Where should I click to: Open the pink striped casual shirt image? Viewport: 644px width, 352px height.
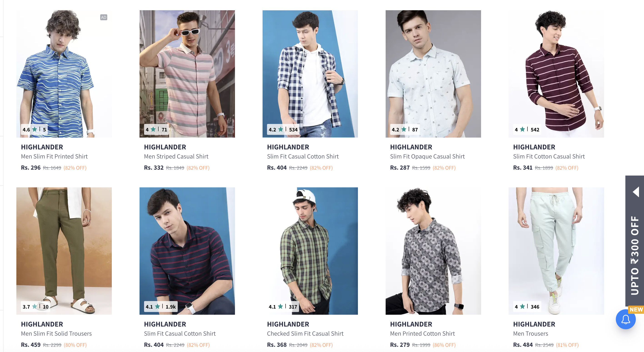[187, 74]
